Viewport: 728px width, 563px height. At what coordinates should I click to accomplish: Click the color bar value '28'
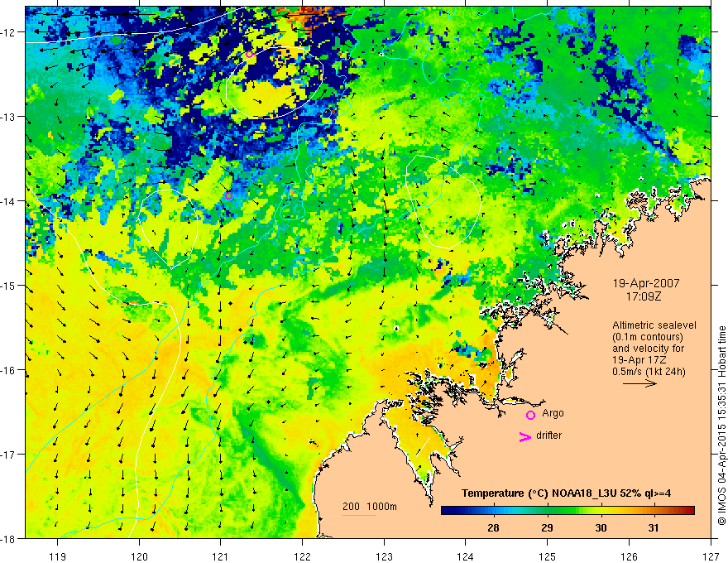pos(493,527)
